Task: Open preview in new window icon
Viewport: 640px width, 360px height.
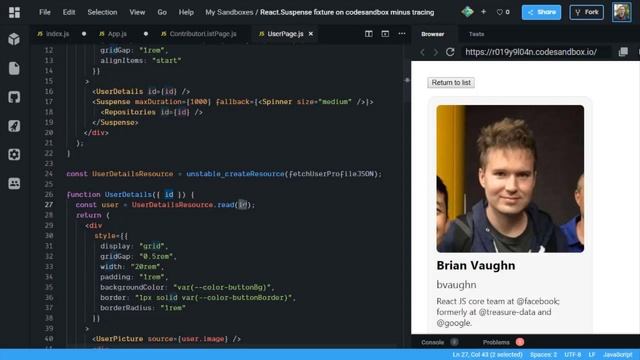Action: tap(623, 52)
